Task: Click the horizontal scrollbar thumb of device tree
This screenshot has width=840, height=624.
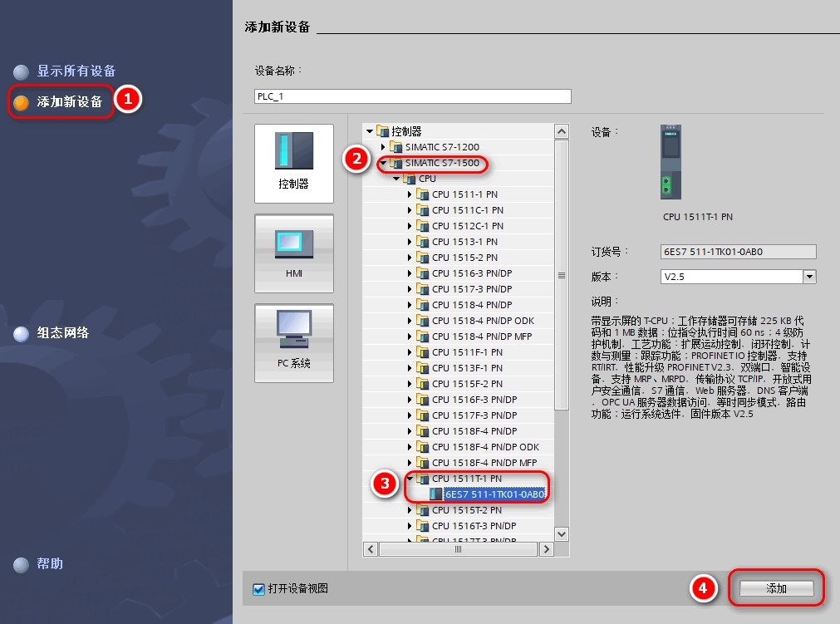Action: click(x=458, y=549)
